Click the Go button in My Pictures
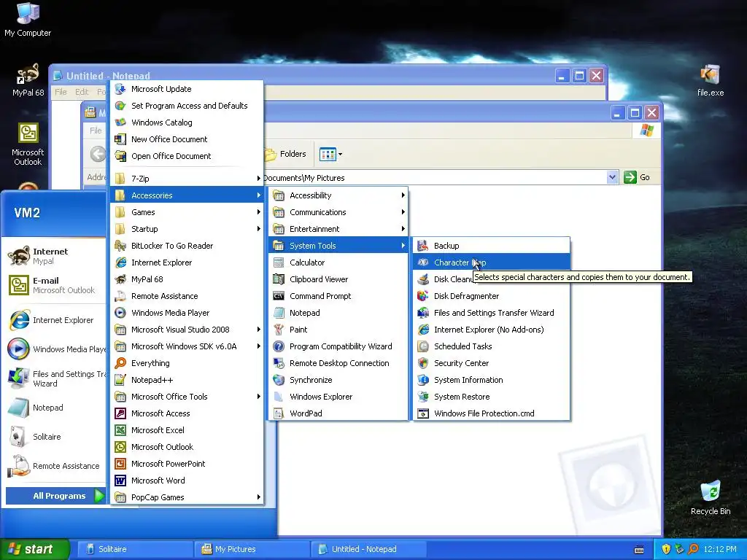This screenshot has height=560, width=747. click(637, 178)
